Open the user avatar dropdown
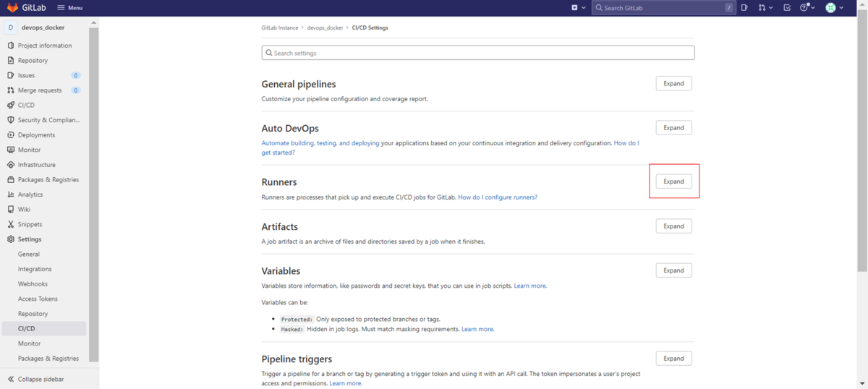868x389 pixels. (834, 7)
